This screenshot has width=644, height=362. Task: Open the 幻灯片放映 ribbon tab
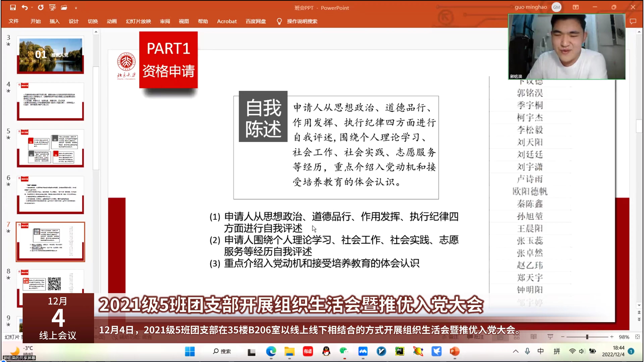[138, 21]
